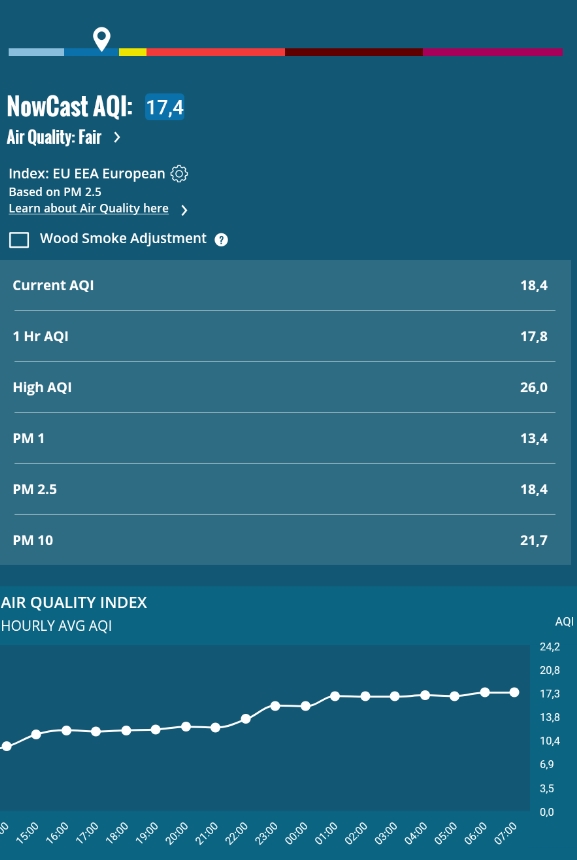This screenshot has height=860, width=577.
Task: Select the red segment of AQI scale
Action: pyautogui.click(x=216, y=52)
